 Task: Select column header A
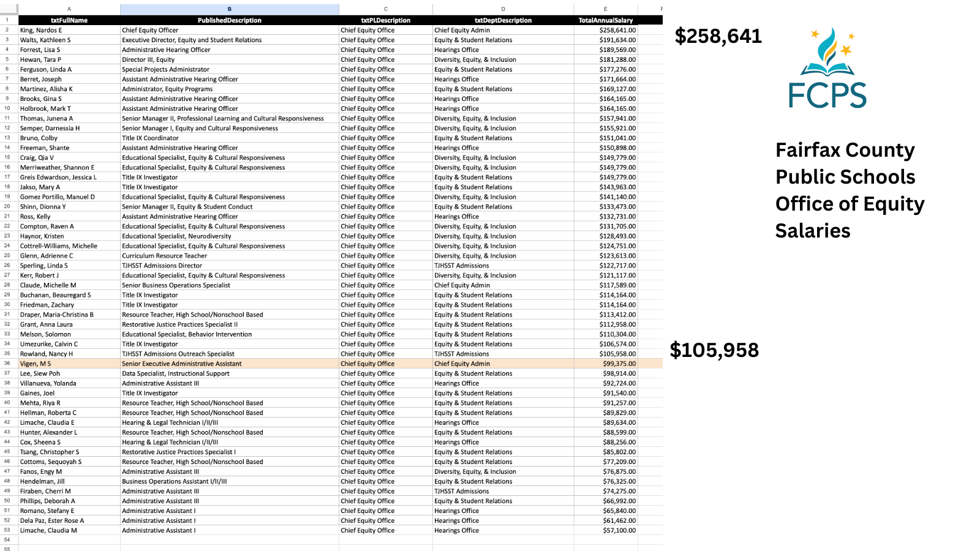[x=69, y=9]
